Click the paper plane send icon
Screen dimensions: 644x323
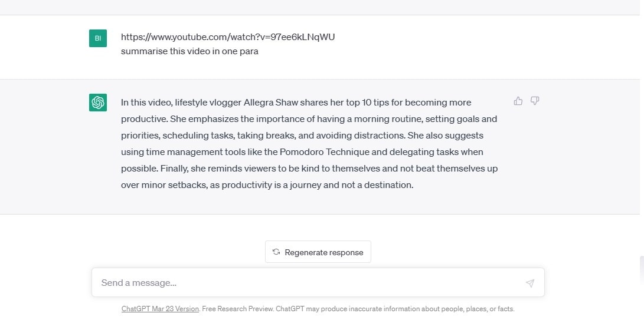[x=529, y=283]
